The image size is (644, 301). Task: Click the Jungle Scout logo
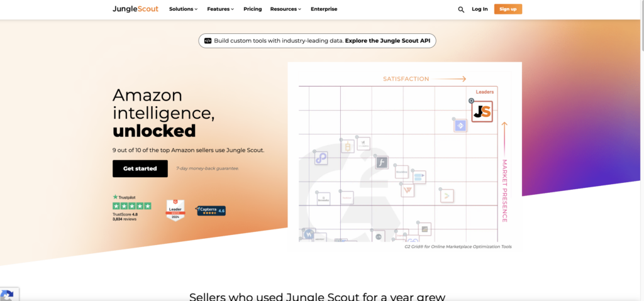point(135,9)
